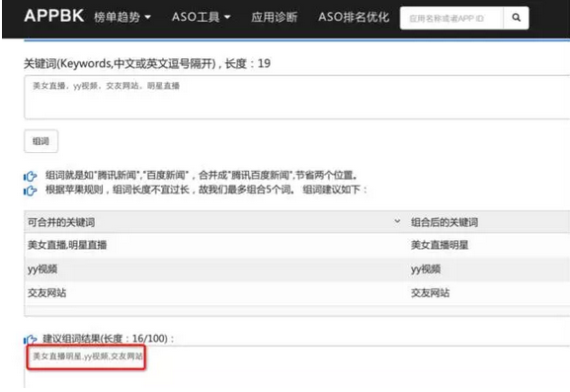Click the pointing hand icon beside 建议组词结果
The image size is (570, 392).
tap(31, 340)
